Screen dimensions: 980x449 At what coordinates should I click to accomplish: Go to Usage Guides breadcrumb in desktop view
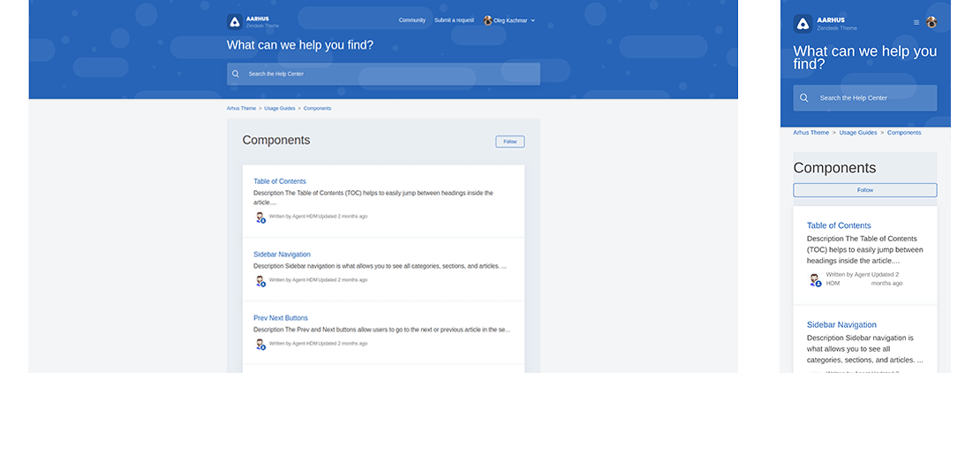280,108
